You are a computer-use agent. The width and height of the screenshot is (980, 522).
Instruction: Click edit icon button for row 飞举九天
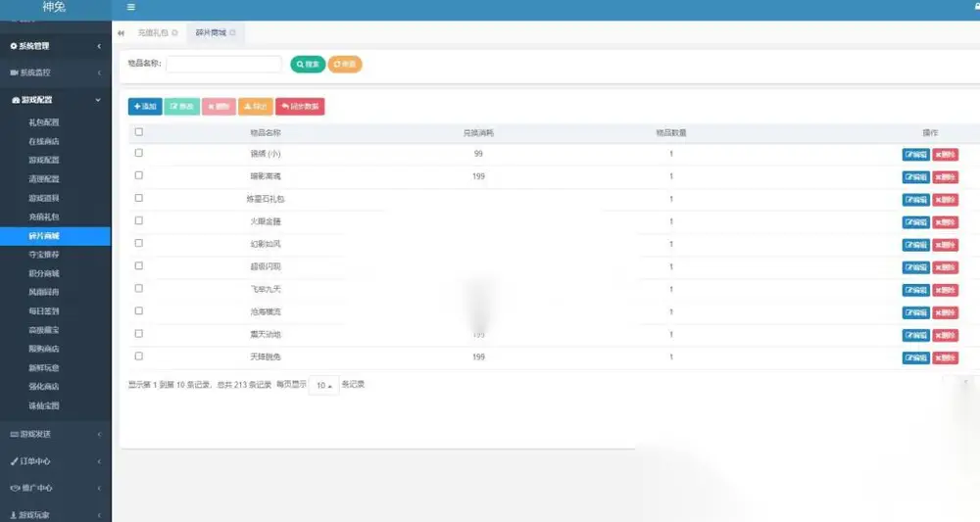pyautogui.click(x=915, y=290)
